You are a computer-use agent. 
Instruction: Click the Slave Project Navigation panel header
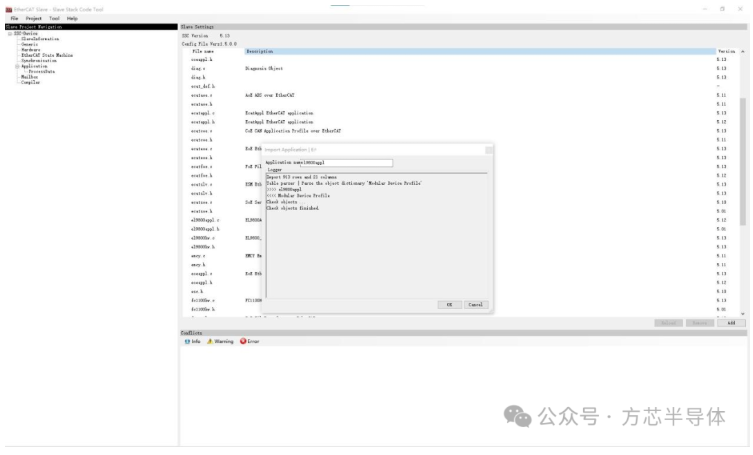[x=91, y=27]
